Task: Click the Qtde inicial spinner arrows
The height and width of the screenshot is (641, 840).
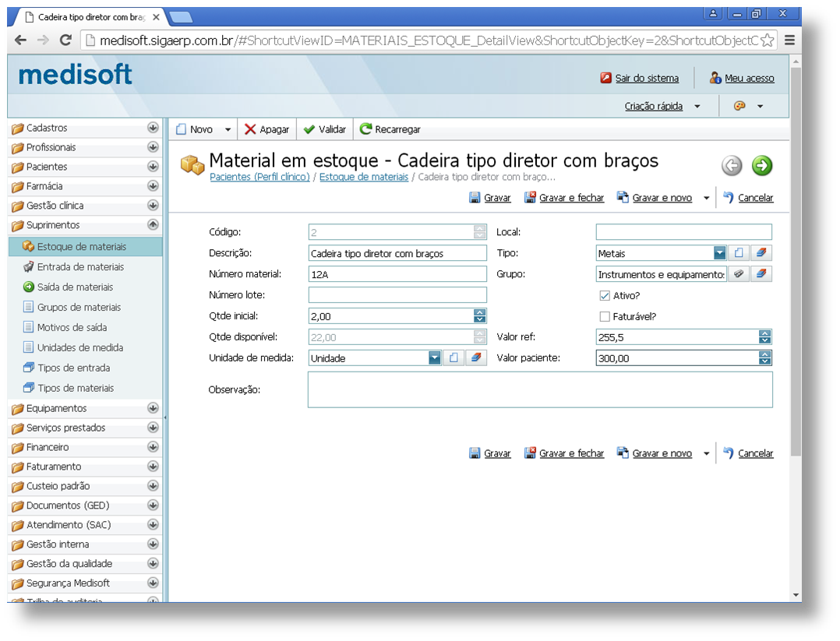Action: [x=479, y=316]
